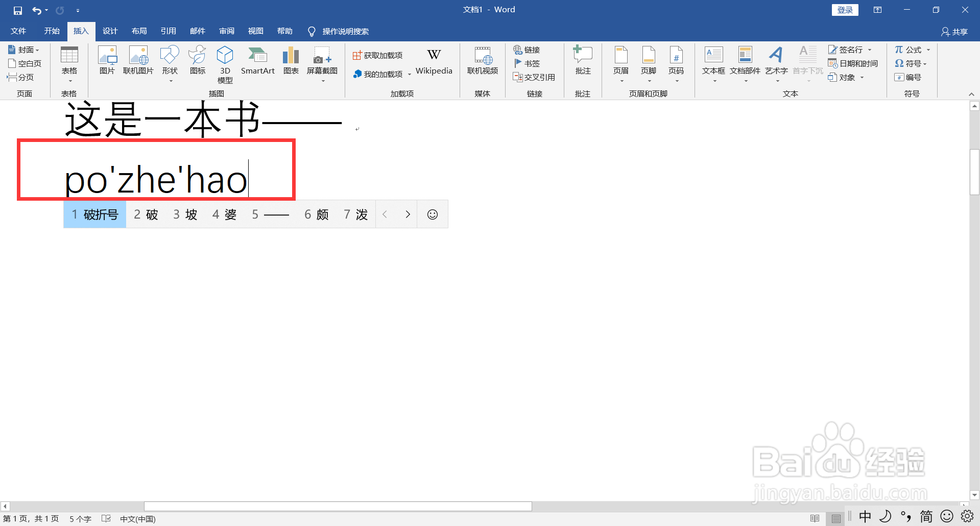Switch simplified/traditional via 简 toggle
The image size is (980, 526).
click(926, 517)
